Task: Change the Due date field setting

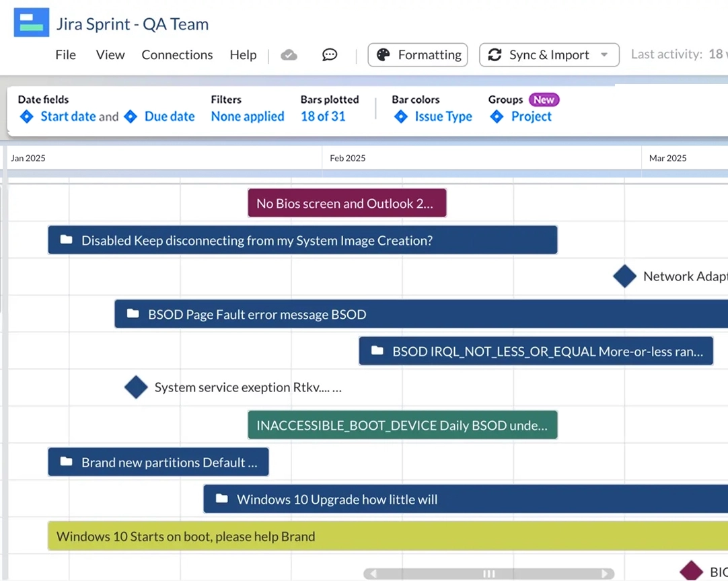Action: 170,116
